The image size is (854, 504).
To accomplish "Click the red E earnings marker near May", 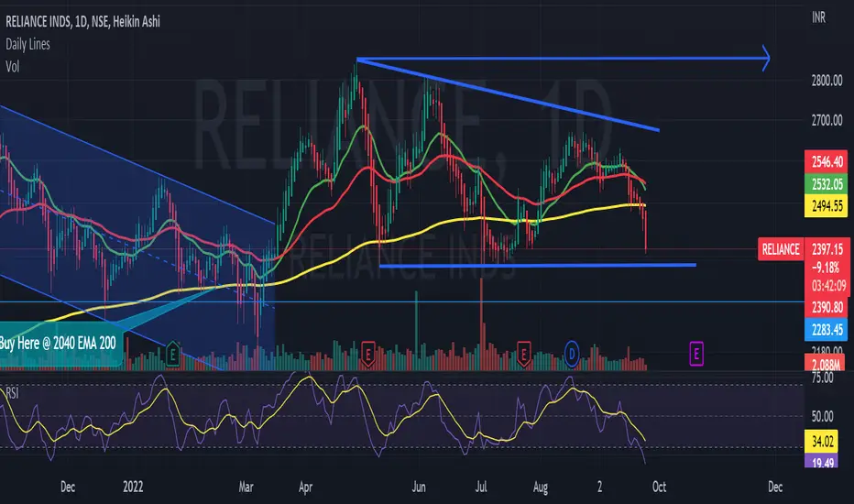I will coord(367,354).
